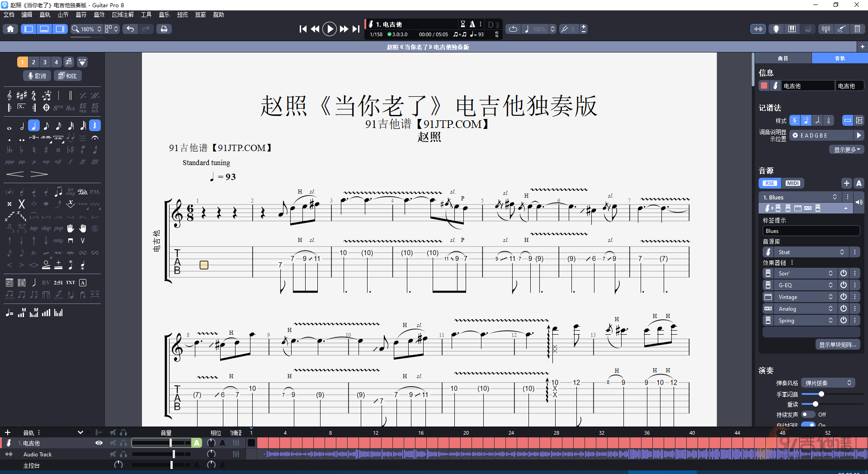Open the 160% zoom dropdown
The height and width of the screenshot is (474, 868).
pos(87,29)
